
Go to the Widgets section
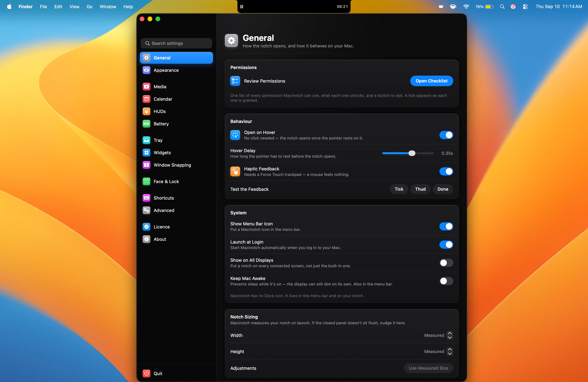click(x=176, y=153)
